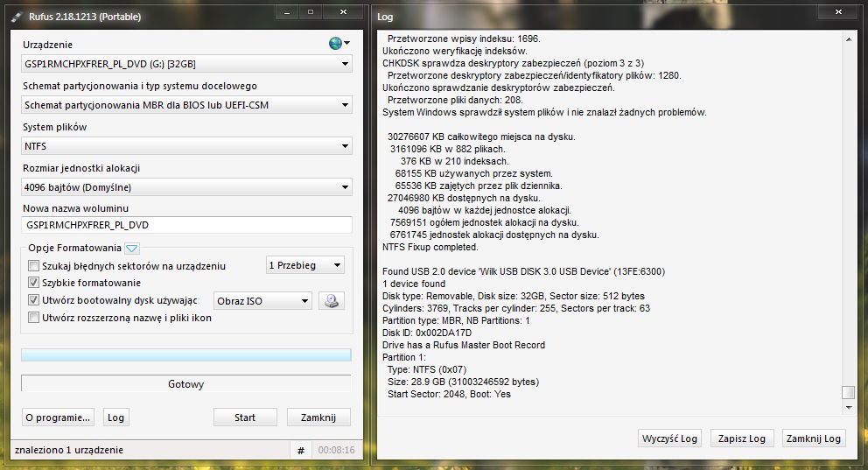Toggle advanced options arrow beside Opcje Formatowania
The height and width of the screenshot is (470, 868).
(x=132, y=248)
